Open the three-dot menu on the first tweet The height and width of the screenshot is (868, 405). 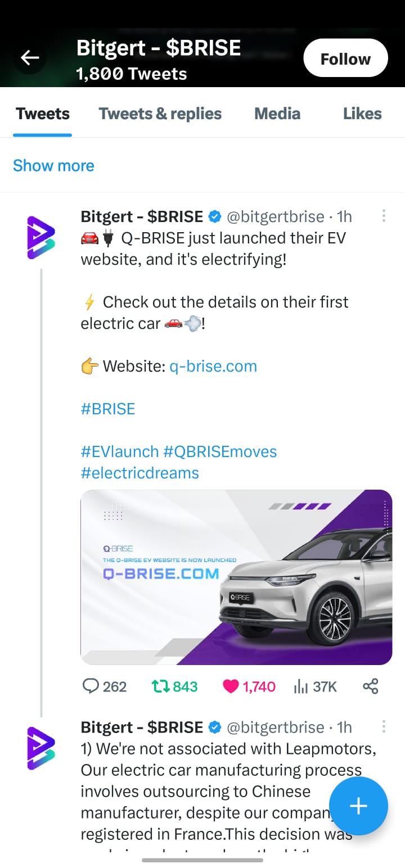coord(384,216)
